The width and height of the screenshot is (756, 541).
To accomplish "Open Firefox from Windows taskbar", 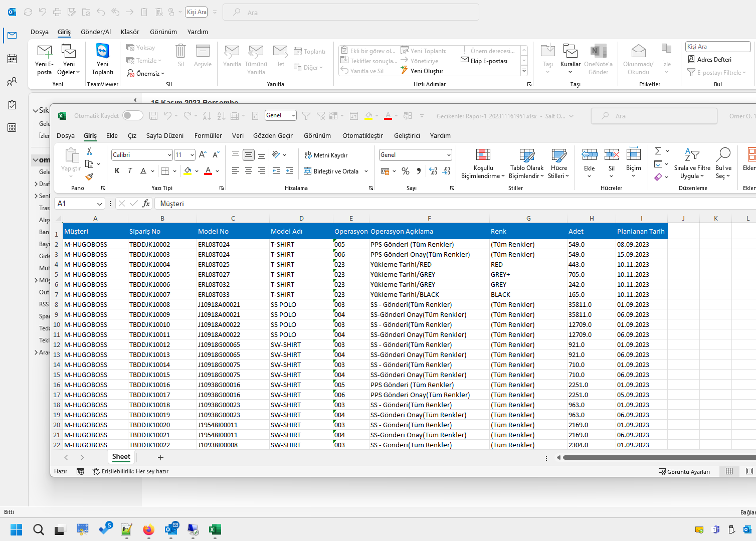I will coord(148,529).
